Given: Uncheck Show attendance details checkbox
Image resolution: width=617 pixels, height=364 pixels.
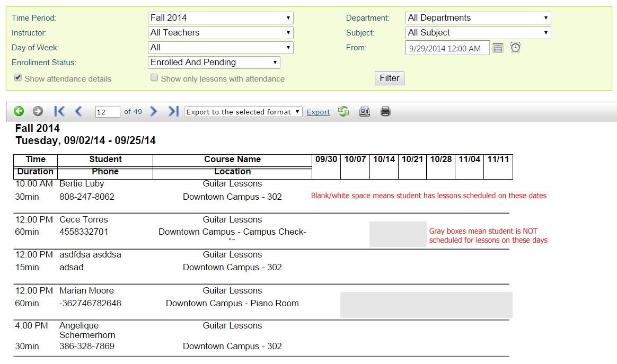Looking at the screenshot, I should click(x=19, y=78).
